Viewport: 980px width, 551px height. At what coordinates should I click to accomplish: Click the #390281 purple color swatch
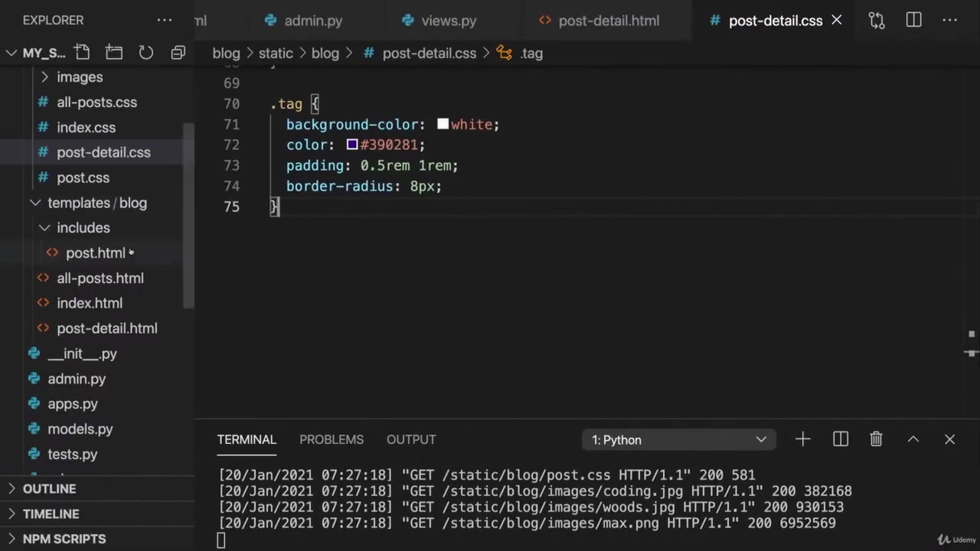(x=352, y=145)
